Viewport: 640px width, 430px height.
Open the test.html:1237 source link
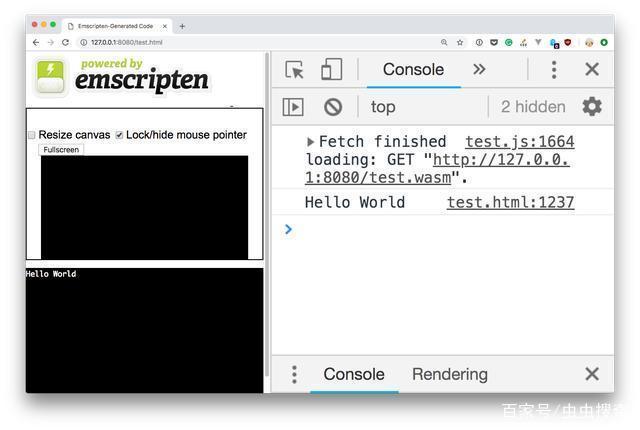[x=510, y=202]
